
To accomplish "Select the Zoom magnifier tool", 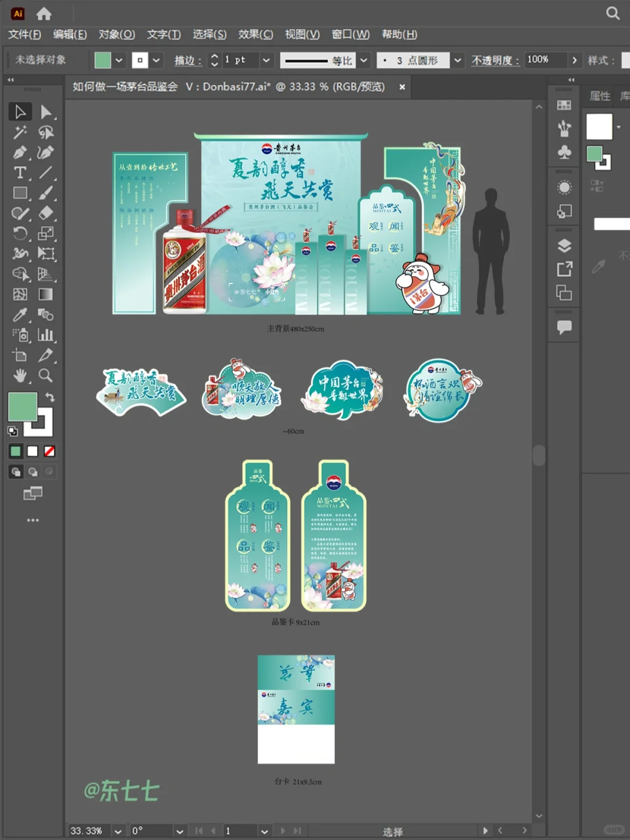I will point(46,376).
